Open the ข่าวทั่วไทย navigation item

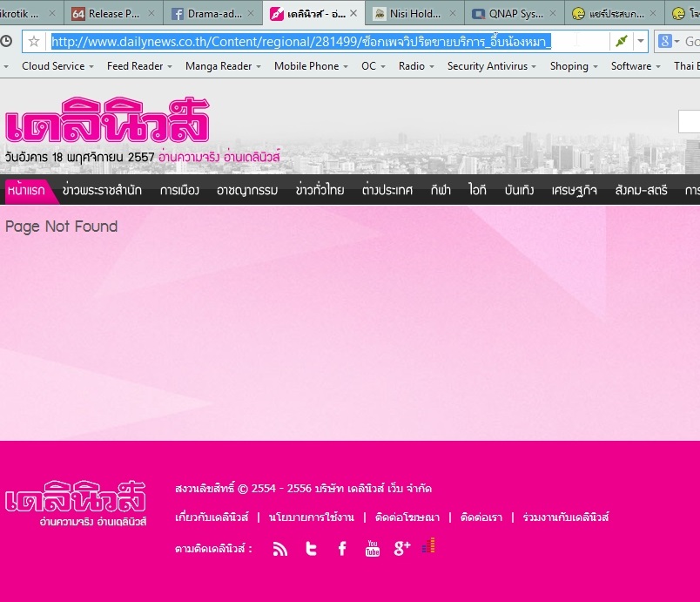point(320,190)
